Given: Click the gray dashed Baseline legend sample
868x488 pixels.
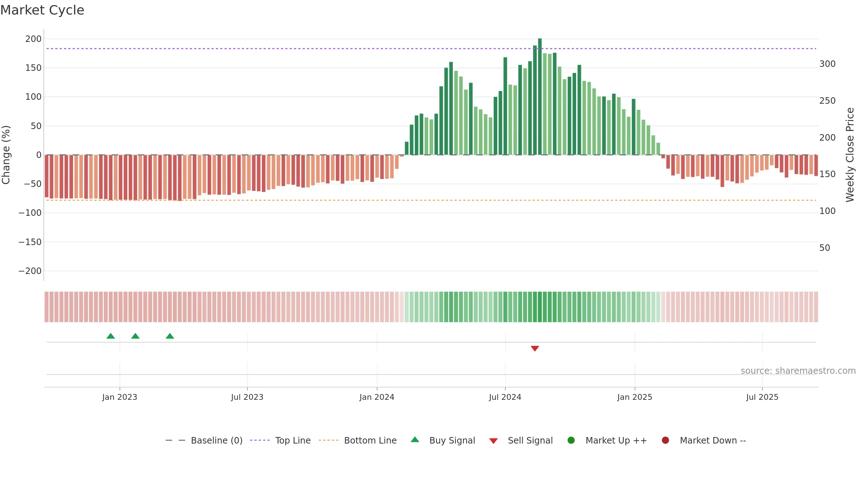Looking at the screenshot, I should pos(175,440).
